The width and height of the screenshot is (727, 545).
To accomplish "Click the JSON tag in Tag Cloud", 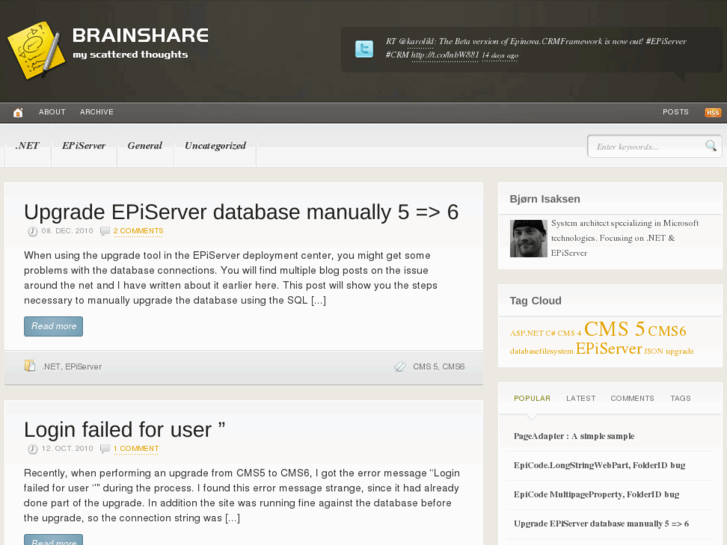I will point(653,351).
